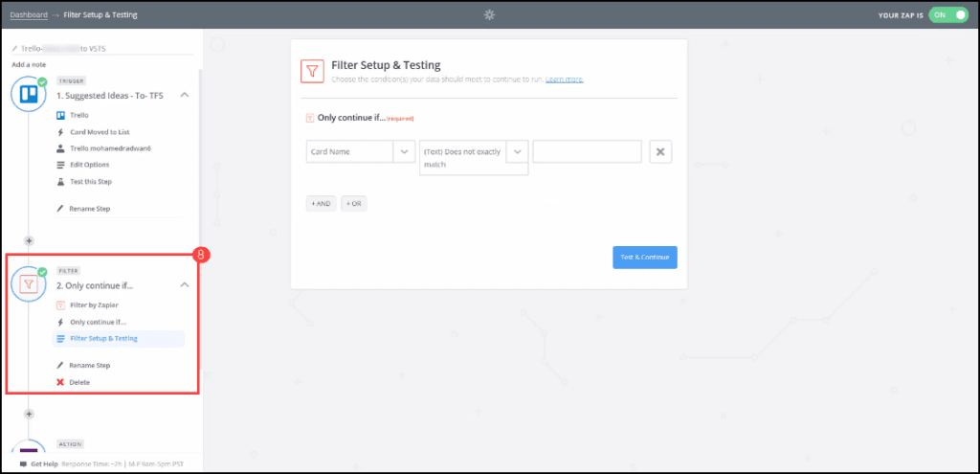Screen dimensions: 980x474
Task: Click pencil icon beside Zap name
Action: pyautogui.click(x=14, y=48)
